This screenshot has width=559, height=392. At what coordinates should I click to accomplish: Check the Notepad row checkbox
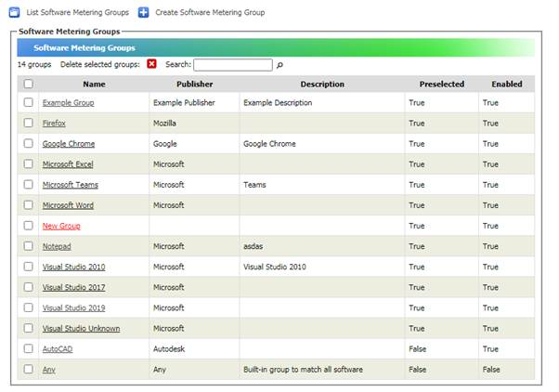pos(29,246)
